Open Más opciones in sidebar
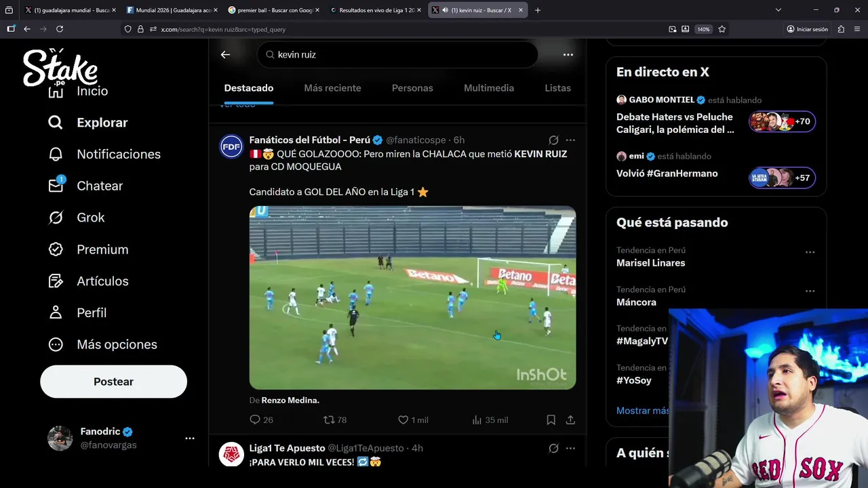 pos(102,345)
